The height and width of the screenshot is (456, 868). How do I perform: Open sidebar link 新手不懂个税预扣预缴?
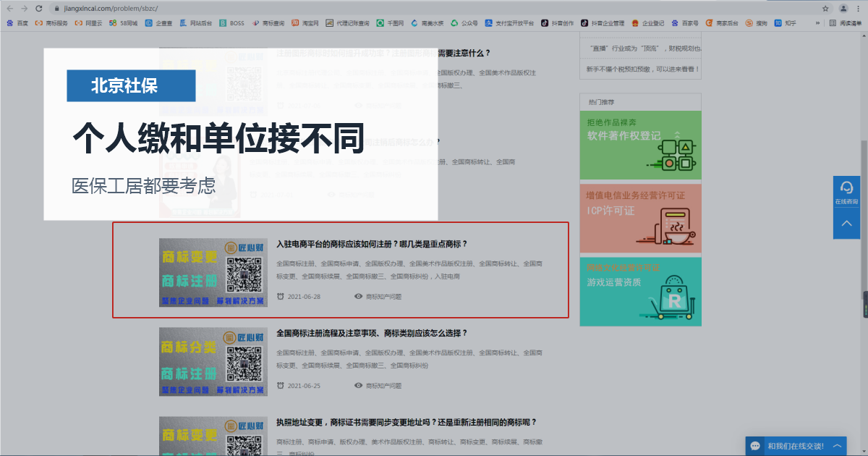tap(642, 69)
